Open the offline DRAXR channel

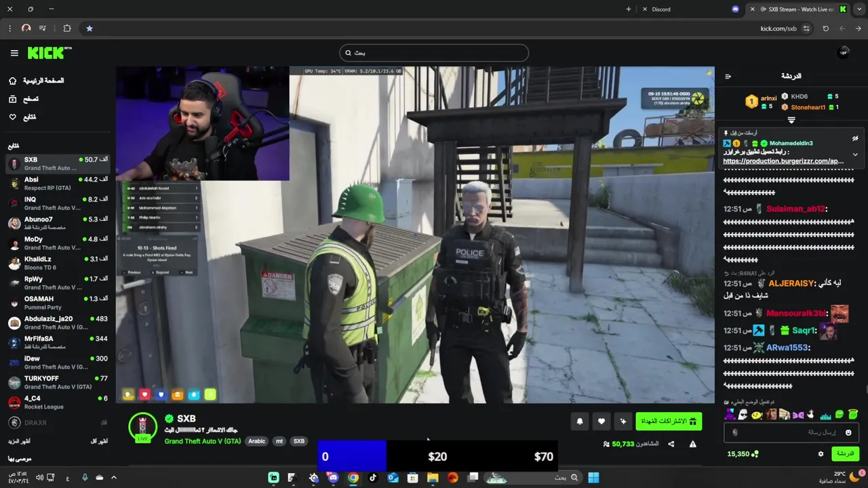click(58, 422)
